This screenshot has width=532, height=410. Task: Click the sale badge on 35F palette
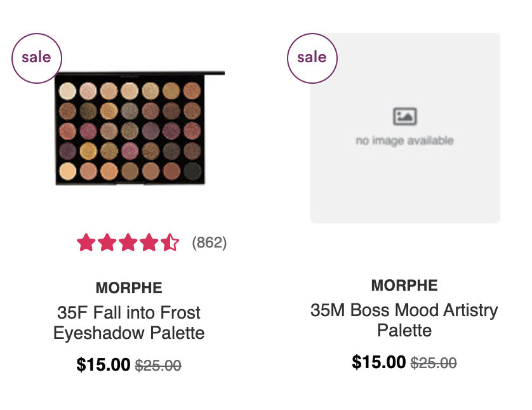click(x=37, y=58)
